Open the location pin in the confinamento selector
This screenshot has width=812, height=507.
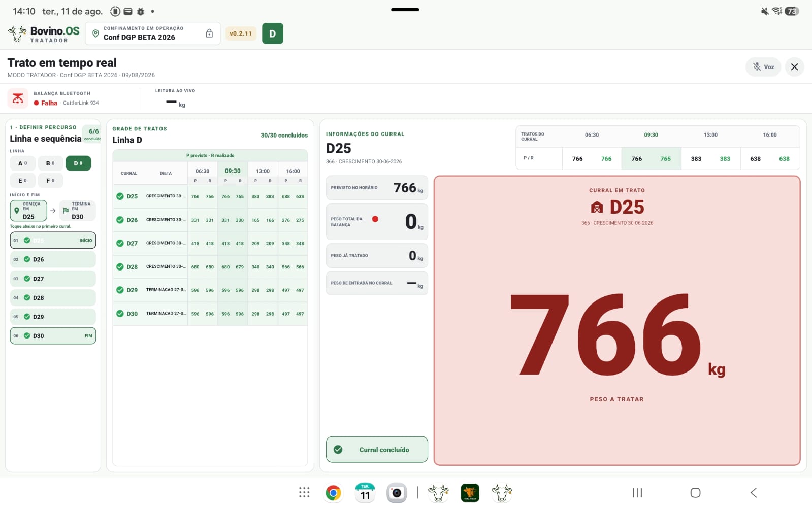pyautogui.click(x=95, y=33)
